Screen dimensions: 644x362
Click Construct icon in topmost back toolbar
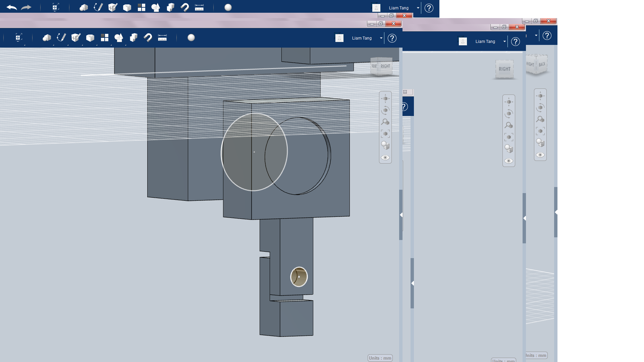[113, 7]
